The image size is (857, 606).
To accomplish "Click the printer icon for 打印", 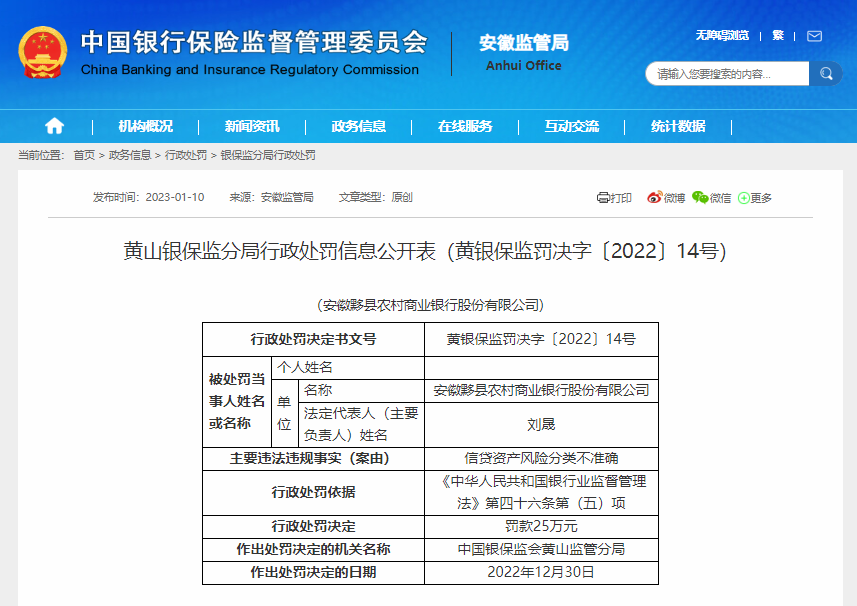I will [603, 198].
